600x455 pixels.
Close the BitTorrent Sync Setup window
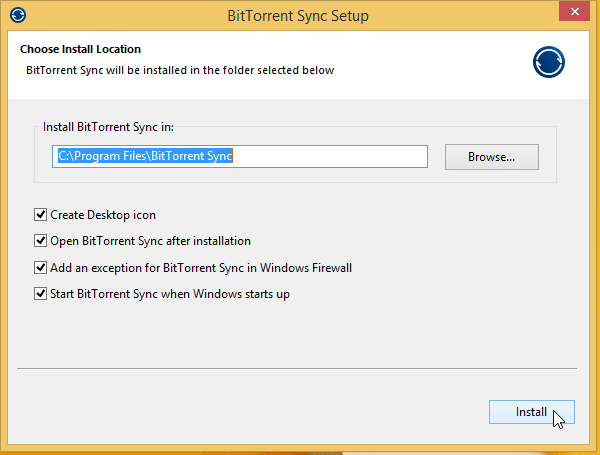coord(574,11)
